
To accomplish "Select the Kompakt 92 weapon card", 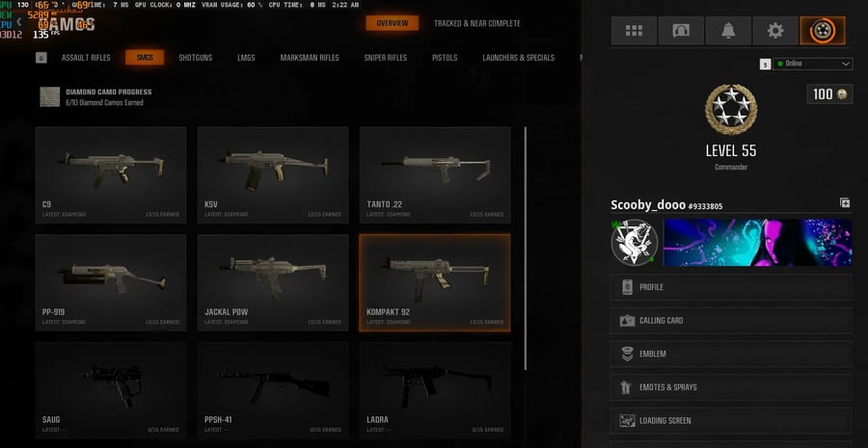I will pyautogui.click(x=435, y=282).
